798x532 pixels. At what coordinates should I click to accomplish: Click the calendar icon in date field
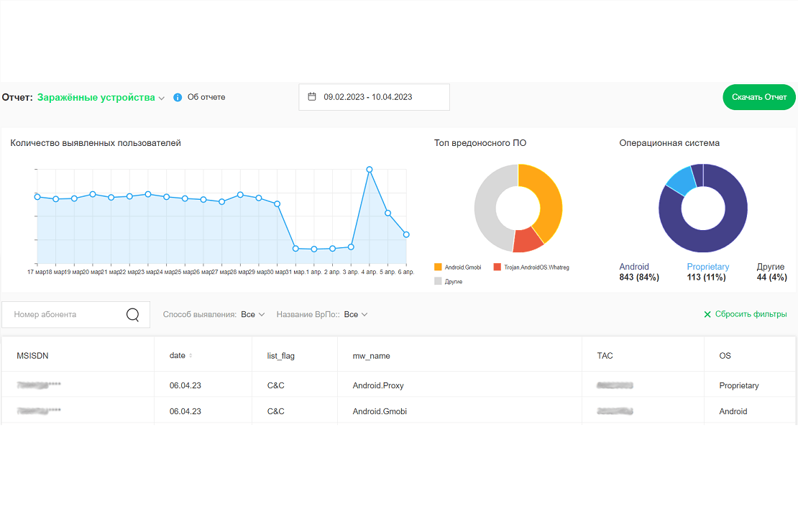point(312,97)
